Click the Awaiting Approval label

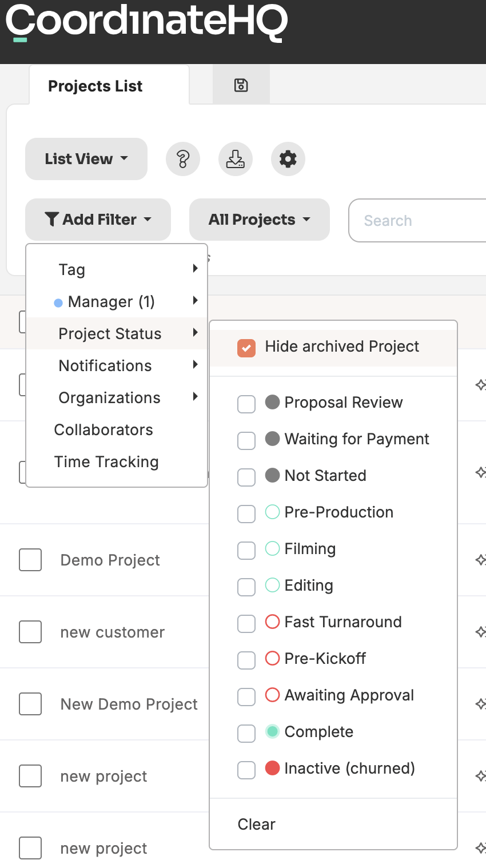[349, 695]
